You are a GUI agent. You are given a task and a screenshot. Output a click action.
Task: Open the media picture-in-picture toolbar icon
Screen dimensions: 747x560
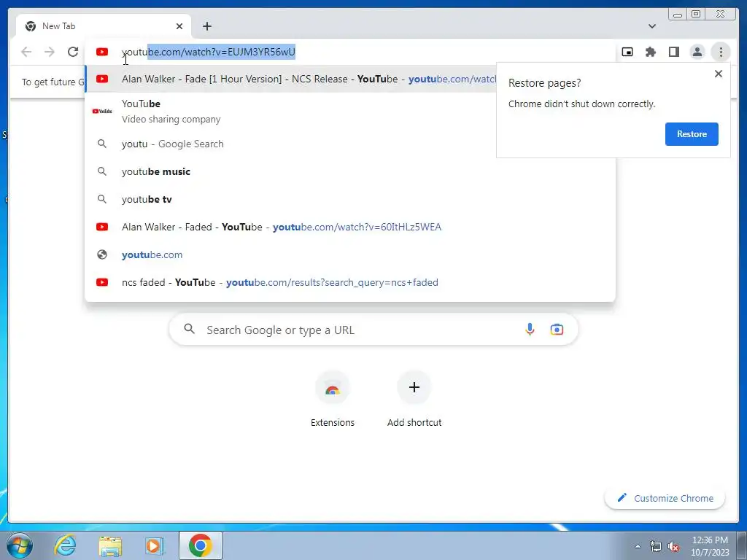click(627, 52)
